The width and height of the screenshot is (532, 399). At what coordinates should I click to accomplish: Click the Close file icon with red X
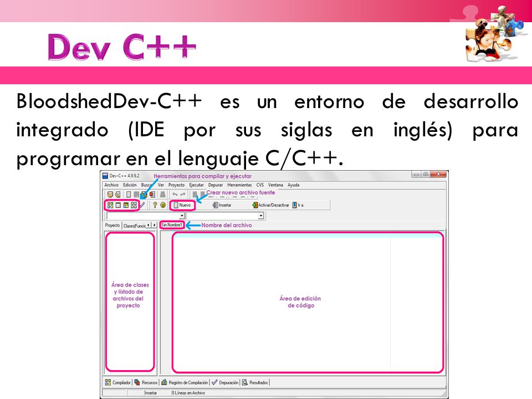tap(152, 195)
